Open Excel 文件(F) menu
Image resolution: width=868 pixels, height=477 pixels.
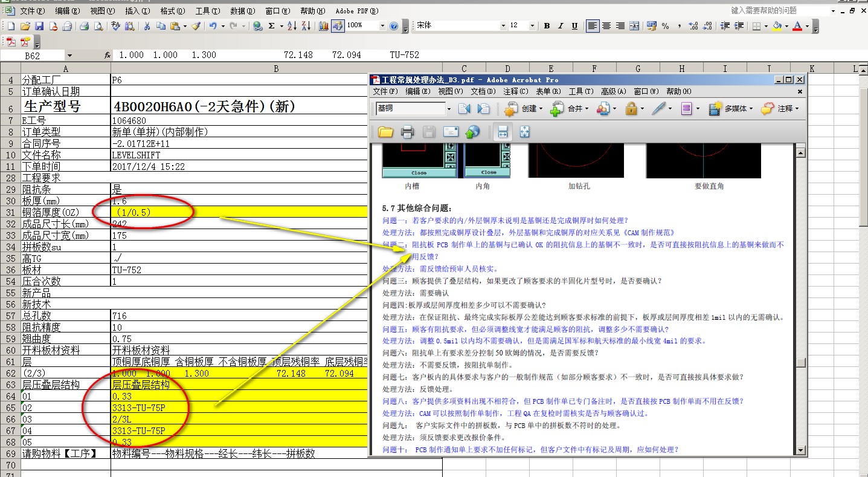click(x=33, y=11)
